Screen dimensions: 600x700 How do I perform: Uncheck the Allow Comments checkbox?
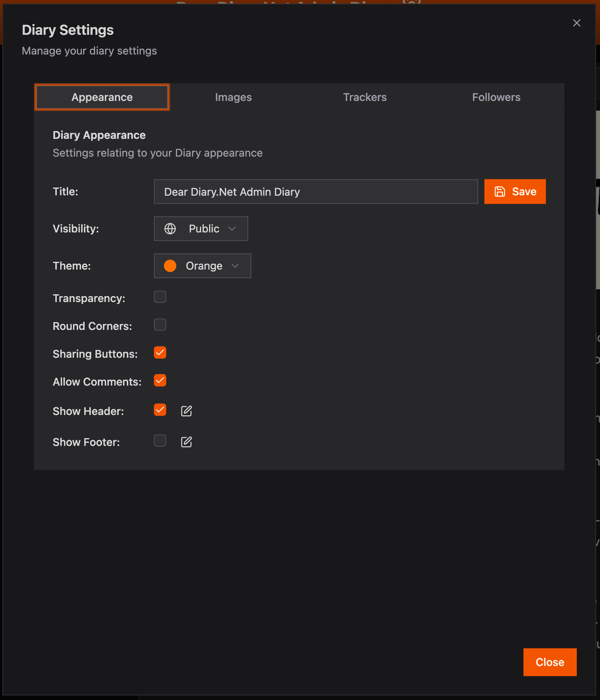coord(160,381)
